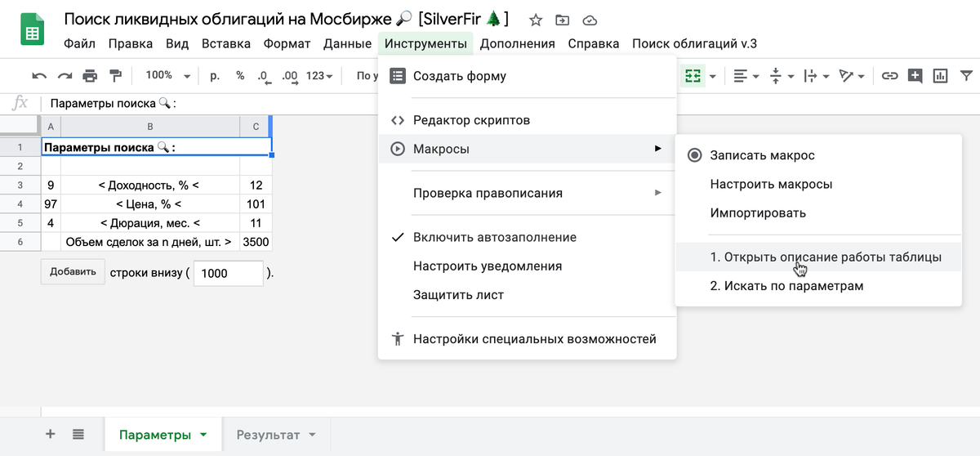Toggle 'Включить автозаполнение' checkmark option

coord(494,237)
